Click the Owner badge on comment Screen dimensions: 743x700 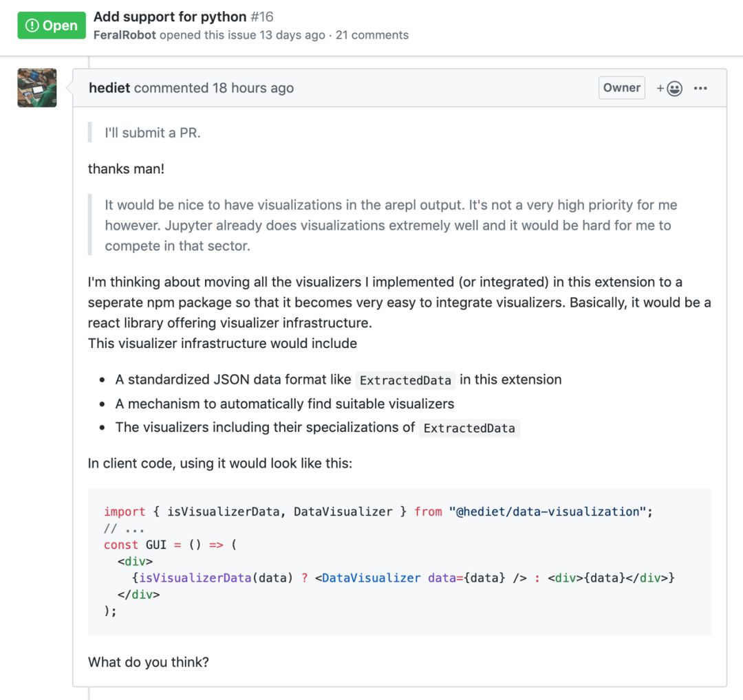tap(621, 87)
